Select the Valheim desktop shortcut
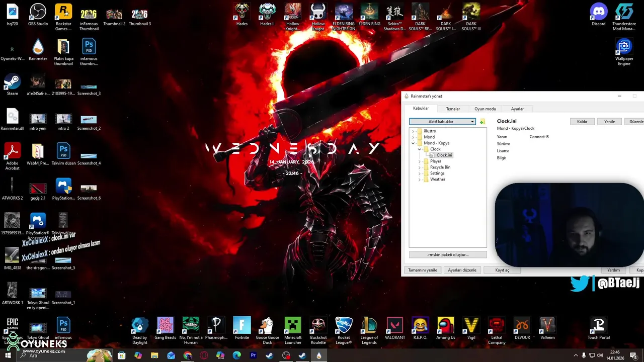The width and height of the screenshot is (644, 362). pos(547,328)
